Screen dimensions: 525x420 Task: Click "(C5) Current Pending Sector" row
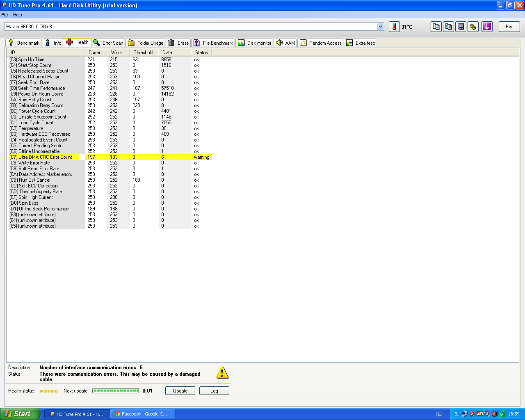110,146
